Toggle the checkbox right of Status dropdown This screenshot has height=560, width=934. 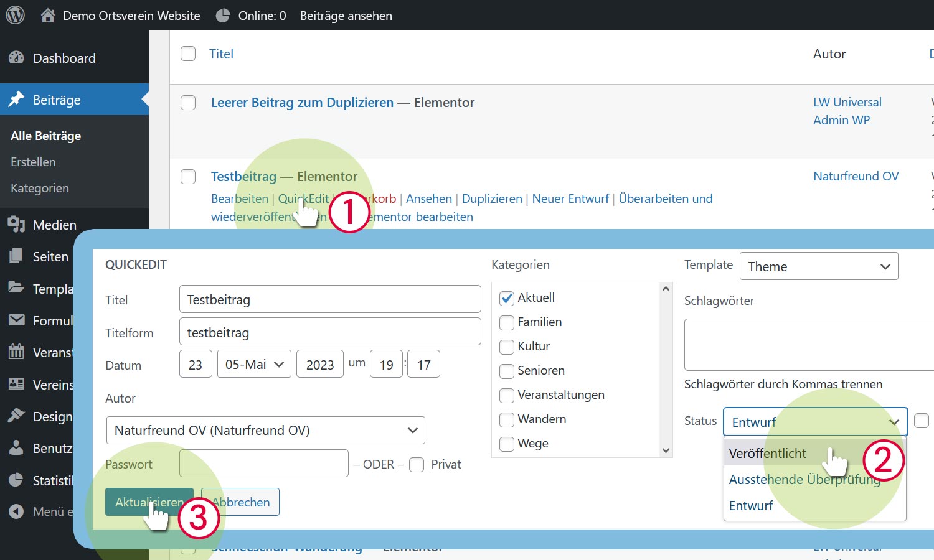(x=922, y=421)
